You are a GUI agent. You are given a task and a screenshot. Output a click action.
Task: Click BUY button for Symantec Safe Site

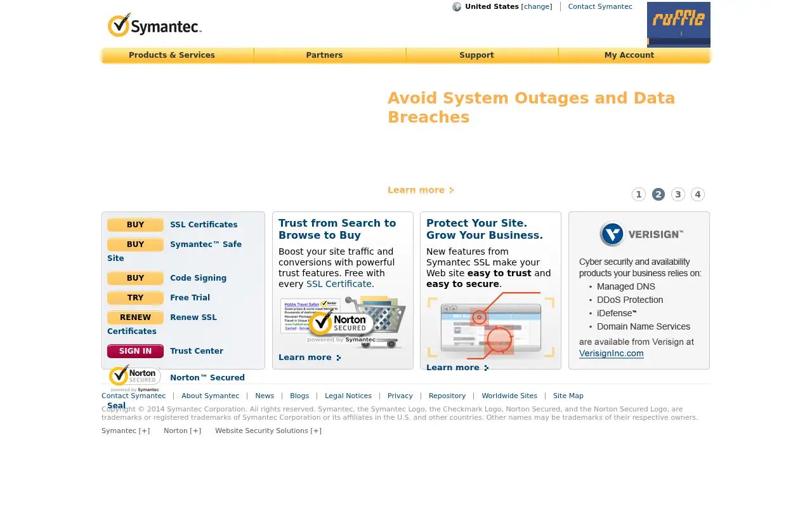(135, 244)
